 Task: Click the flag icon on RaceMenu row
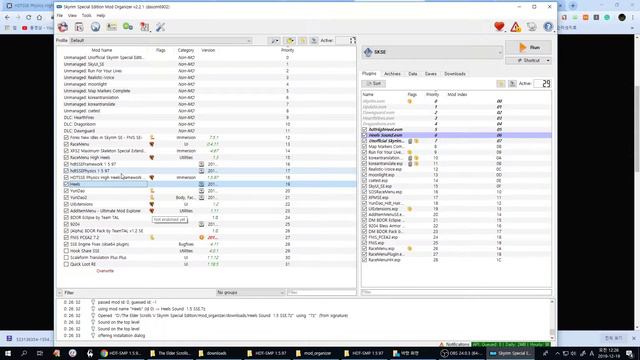click(x=151, y=144)
